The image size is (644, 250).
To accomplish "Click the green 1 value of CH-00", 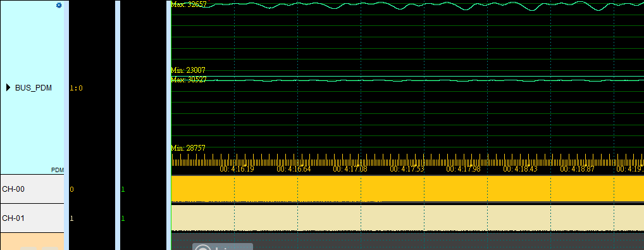I will (x=123, y=189).
